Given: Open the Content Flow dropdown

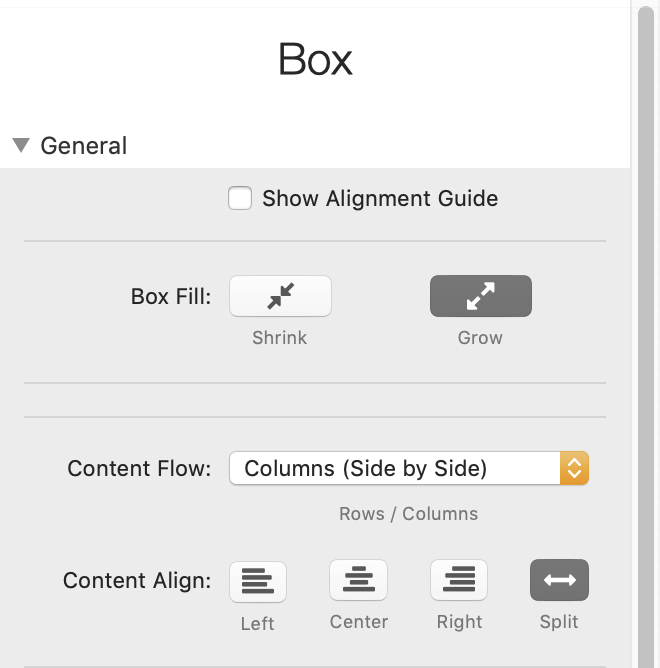Looking at the screenshot, I should click(x=409, y=468).
